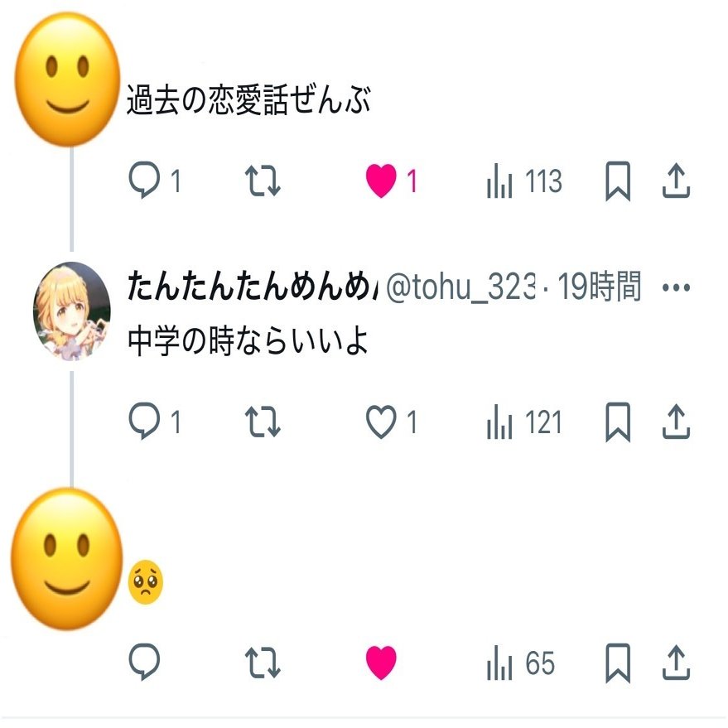
Task: Open the anime girl avatar profile
Action: [72, 311]
